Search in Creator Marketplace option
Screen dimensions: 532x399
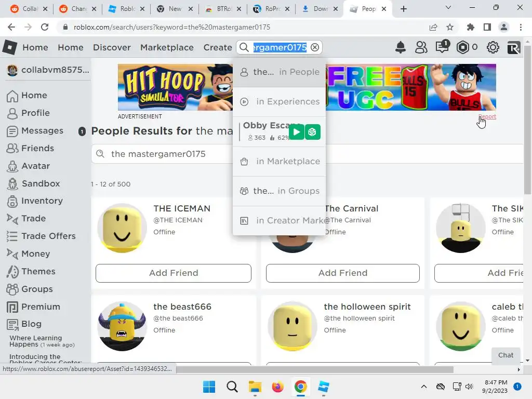[279, 220]
